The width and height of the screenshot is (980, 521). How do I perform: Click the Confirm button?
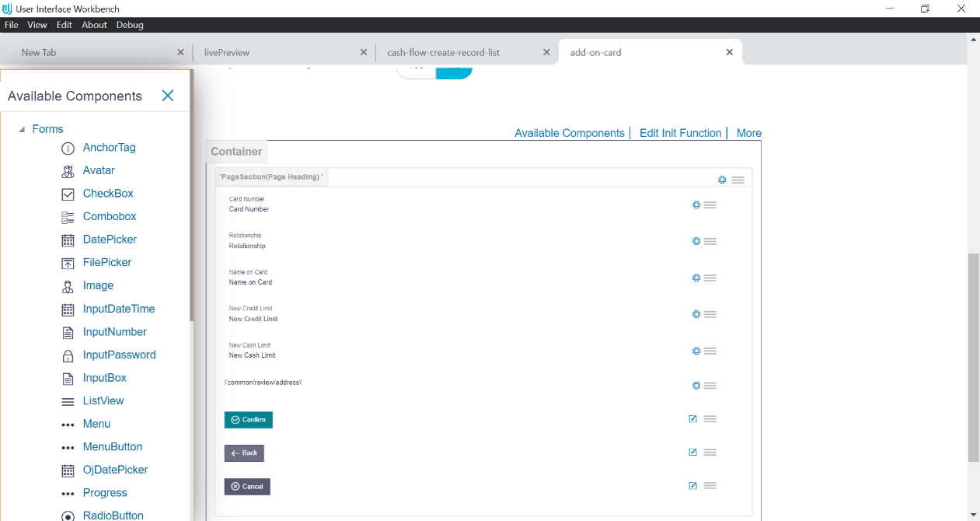tap(248, 419)
